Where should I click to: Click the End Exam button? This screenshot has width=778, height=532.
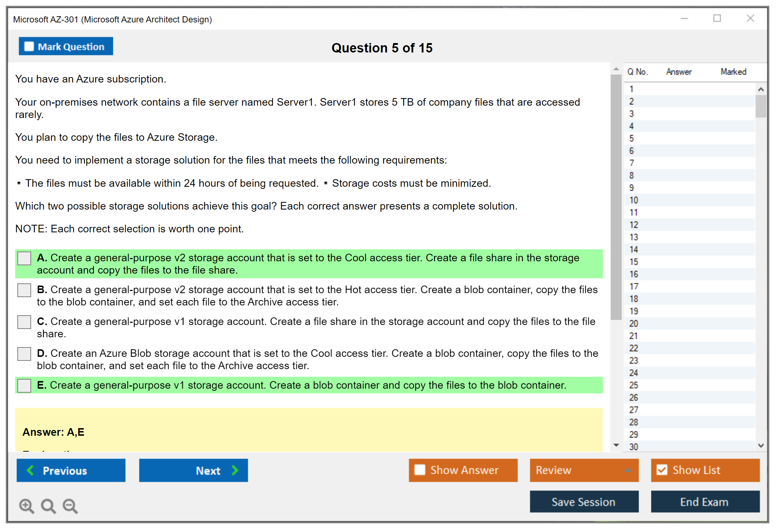pyautogui.click(x=705, y=502)
